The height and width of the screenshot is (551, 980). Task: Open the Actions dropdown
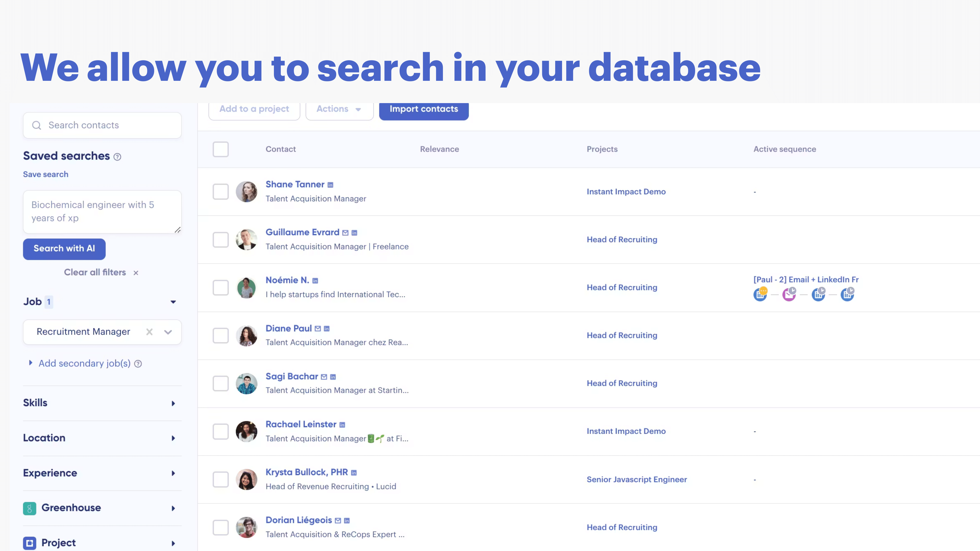coord(339,109)
